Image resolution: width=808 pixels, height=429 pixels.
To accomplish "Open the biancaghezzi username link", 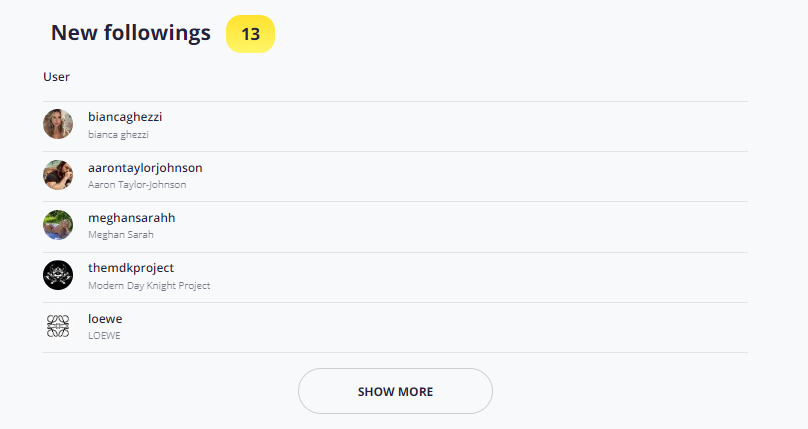I will (x=125, y=117).
